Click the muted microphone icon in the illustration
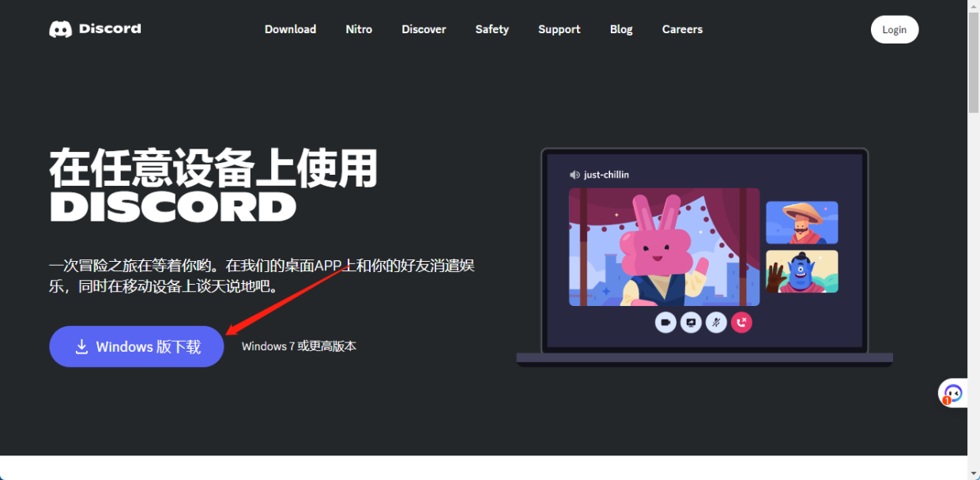The image size is (980, 480). tap(716, 322)
